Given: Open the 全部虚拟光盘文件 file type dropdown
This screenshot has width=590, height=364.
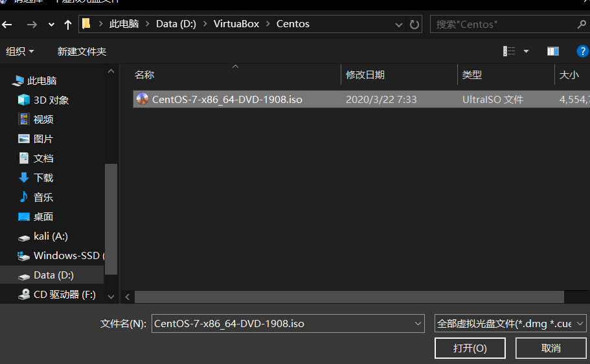Looking at the screenshot, I should click(x=510, y=324).
